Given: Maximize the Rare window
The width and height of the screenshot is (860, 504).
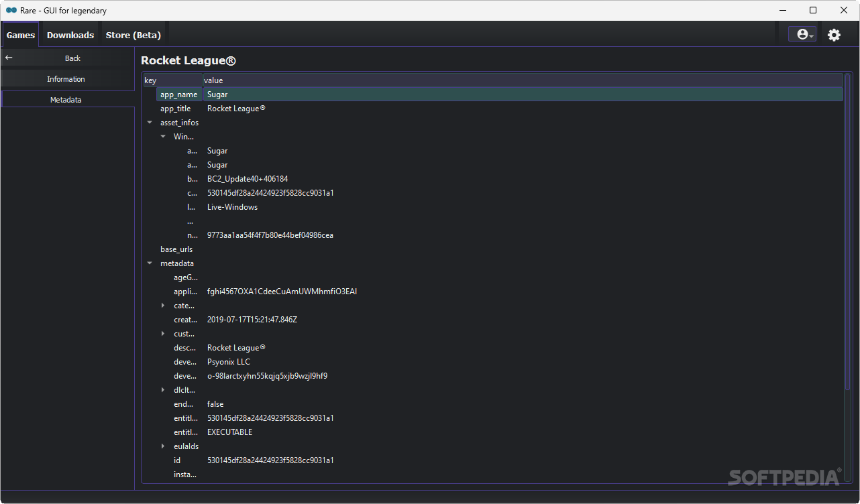Looking at the screenshot, I should pyautogui.click(x=813, y=10).
